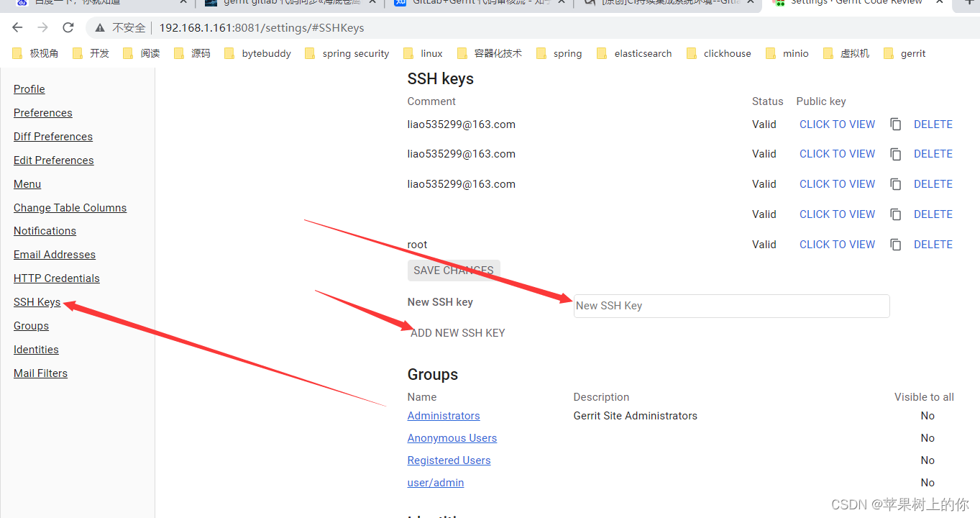Open the linux bookmark folder
This screenshot has width=980, height=518.
point(423,53)
